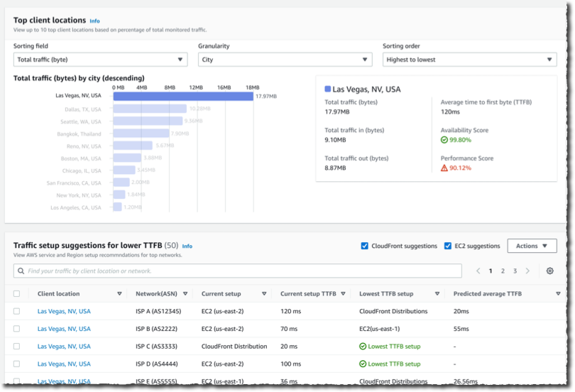This screenshot has width=575, height=392.
Task: Click the 8.87MB total traffic out value
Action: click(335, 168)
